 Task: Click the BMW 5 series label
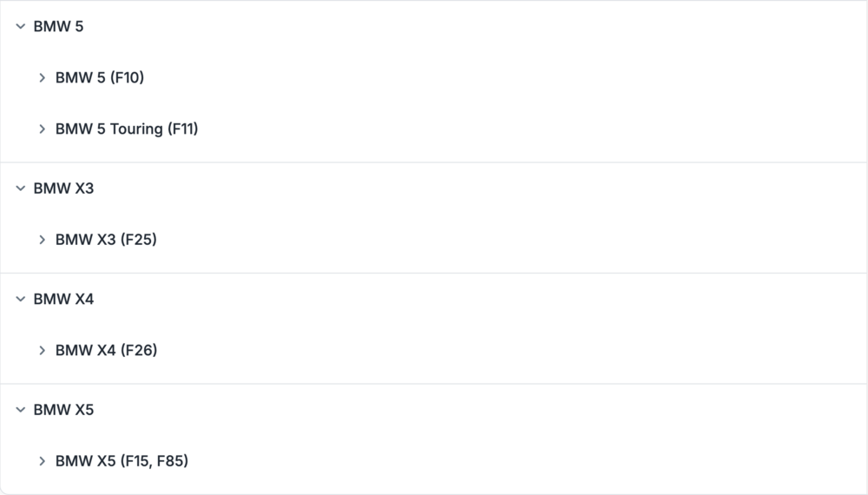58,27
